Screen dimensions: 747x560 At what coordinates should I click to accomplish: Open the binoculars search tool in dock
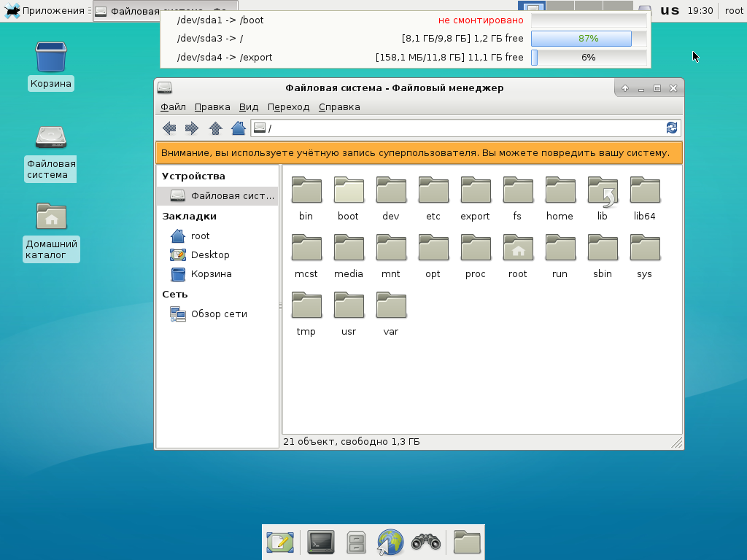pyautogui.click(x=425, y=542)
